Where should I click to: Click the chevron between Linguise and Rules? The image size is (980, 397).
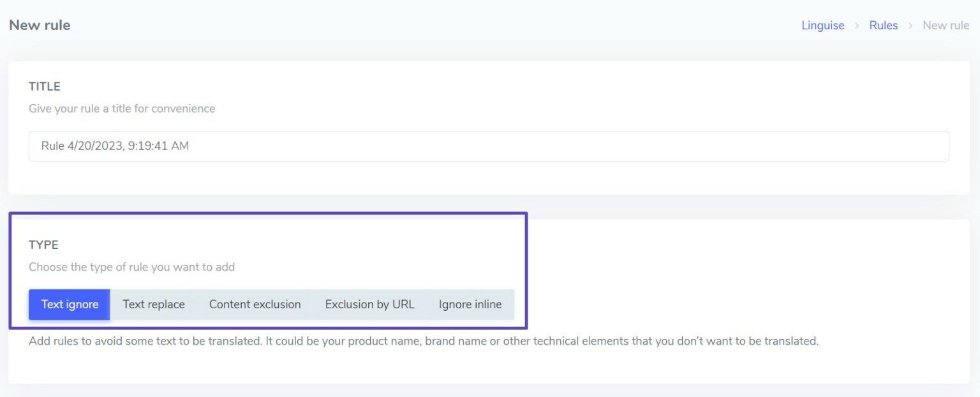(x=857, y=26)
